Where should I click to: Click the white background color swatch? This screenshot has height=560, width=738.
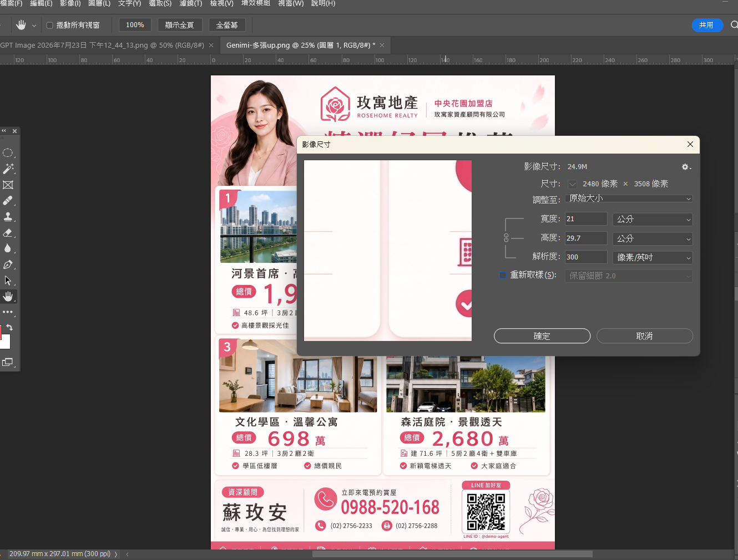6,343
